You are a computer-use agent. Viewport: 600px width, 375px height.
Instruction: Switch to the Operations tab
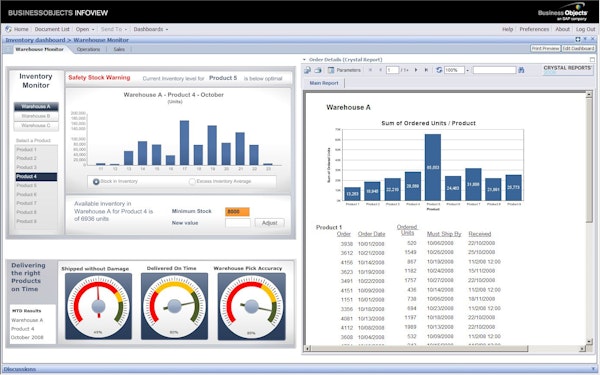[88, 49]
